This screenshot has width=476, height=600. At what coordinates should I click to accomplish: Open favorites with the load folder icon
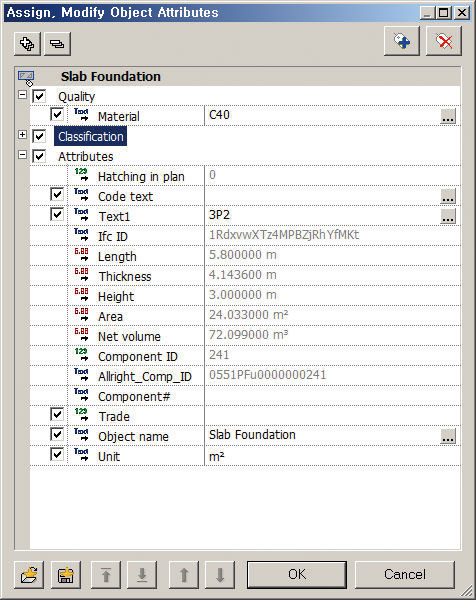tap(29, 575)
